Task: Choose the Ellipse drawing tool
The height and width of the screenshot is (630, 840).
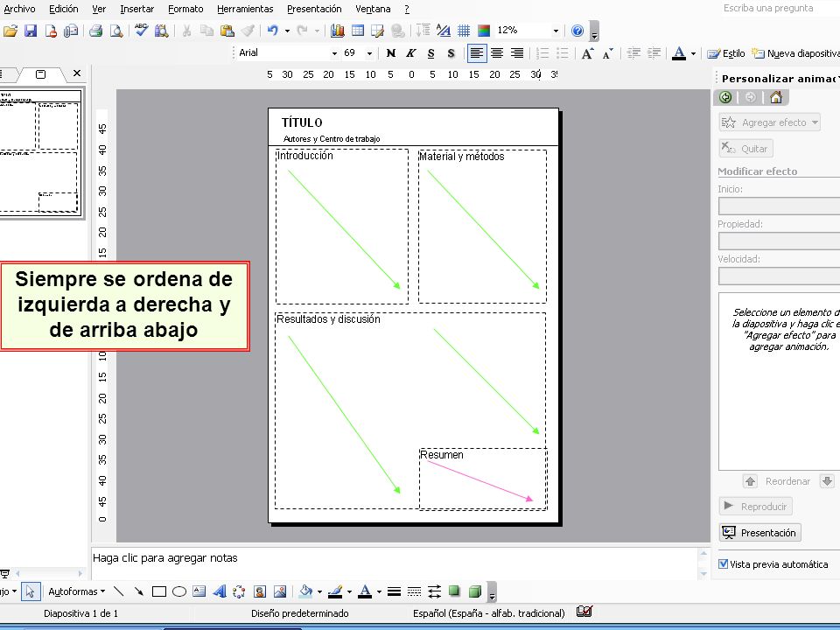Action: tap(179, 591)
